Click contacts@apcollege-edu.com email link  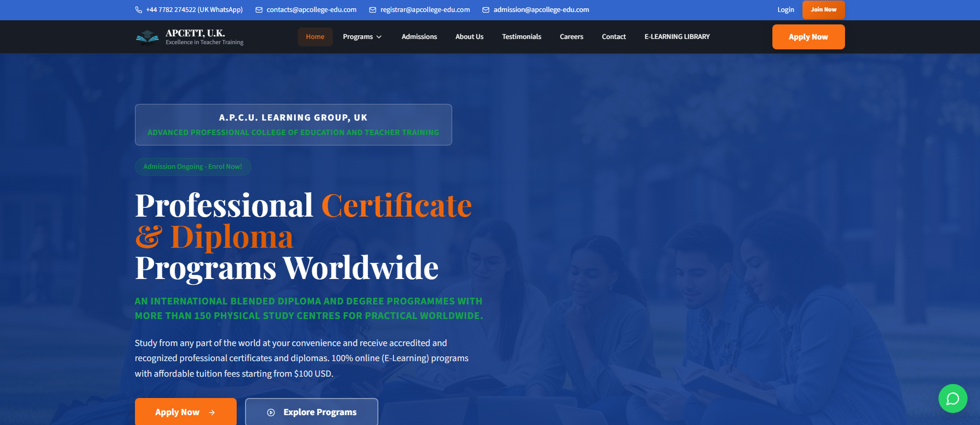[311, 10]
